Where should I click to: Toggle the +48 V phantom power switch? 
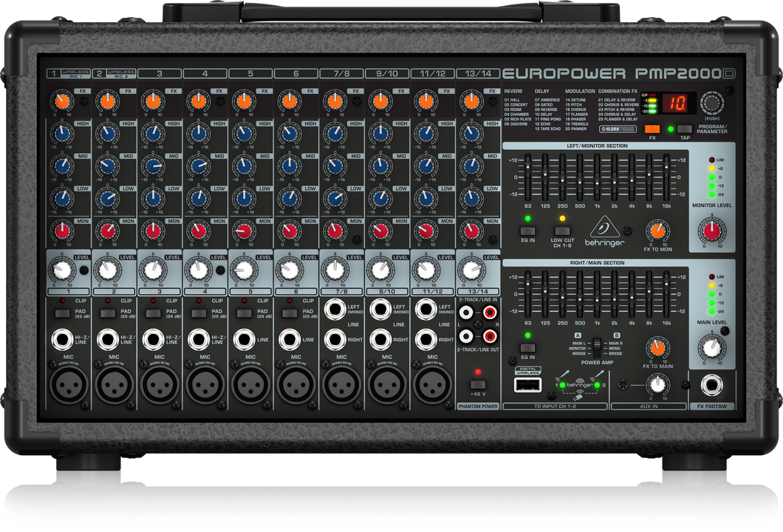coord(479,386)
